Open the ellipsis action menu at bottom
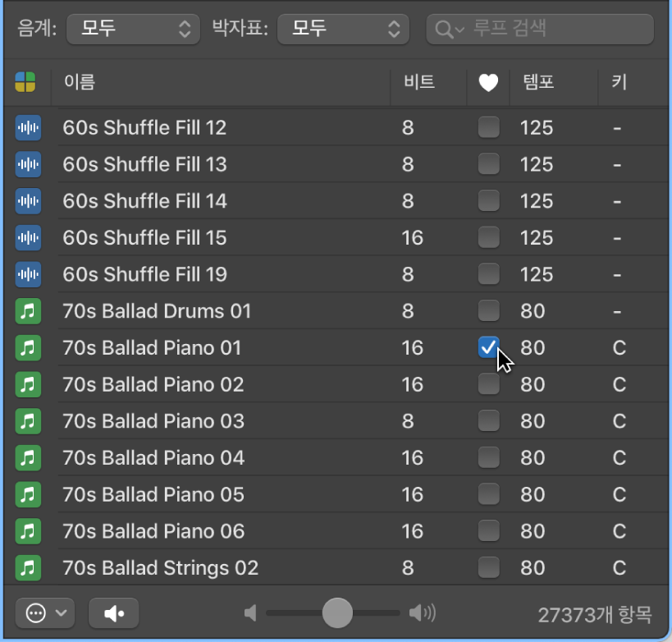 click(x=45, y=612)
